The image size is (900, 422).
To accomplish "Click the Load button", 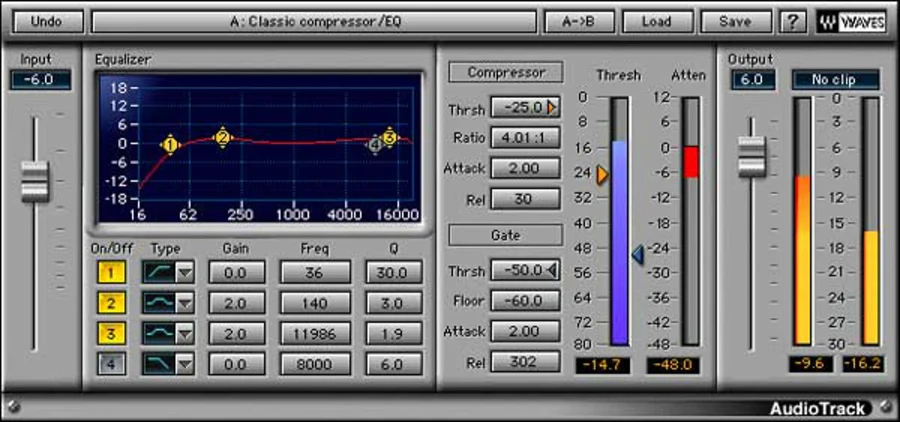I will 657,22.
